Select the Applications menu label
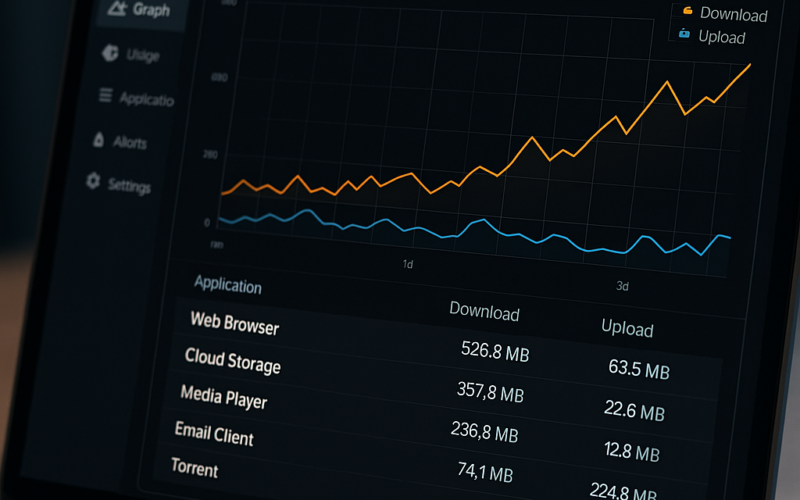This screenshot has height=500, width=800. [147, 99]
